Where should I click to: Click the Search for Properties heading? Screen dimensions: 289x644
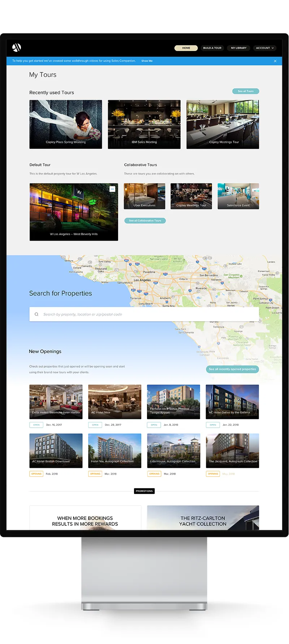(x=61, y=293)
